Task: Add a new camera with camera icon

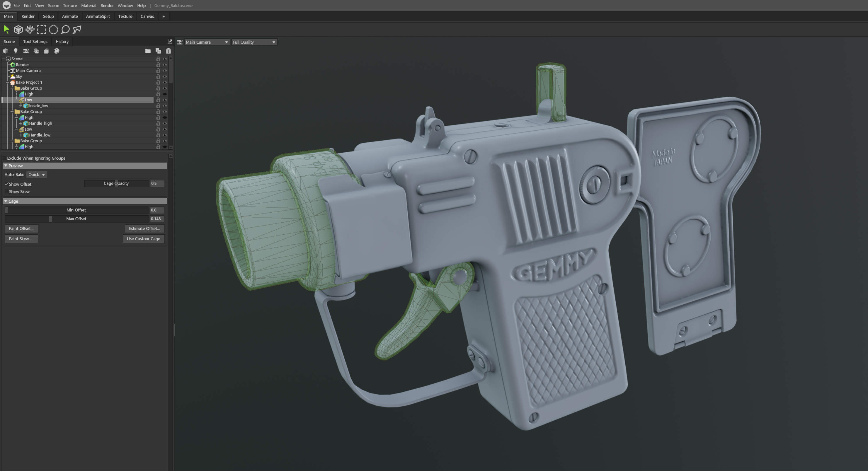Action: [x=26, y=51]
